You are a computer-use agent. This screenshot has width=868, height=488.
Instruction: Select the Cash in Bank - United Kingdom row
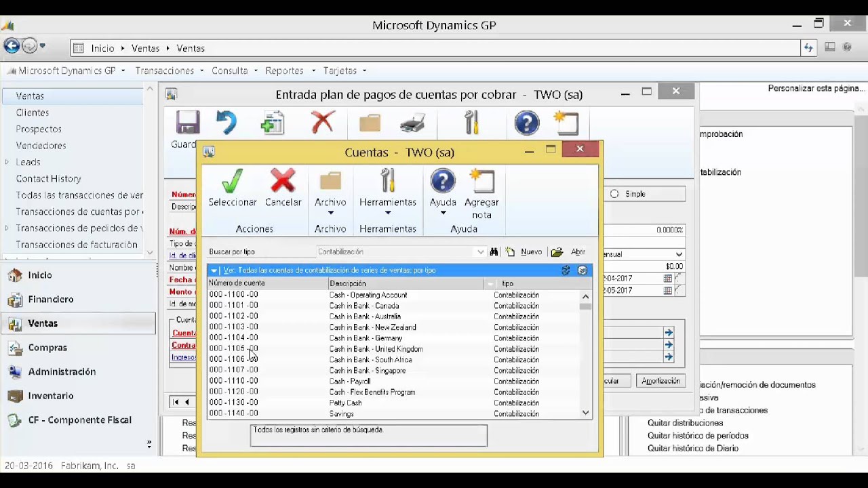tap(393, 349)
